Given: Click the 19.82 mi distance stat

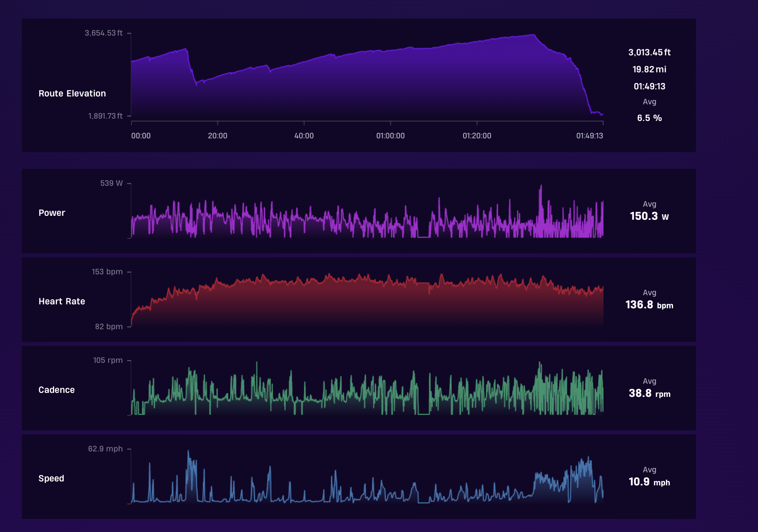Looking at the screenshot, I should [649, 69].
